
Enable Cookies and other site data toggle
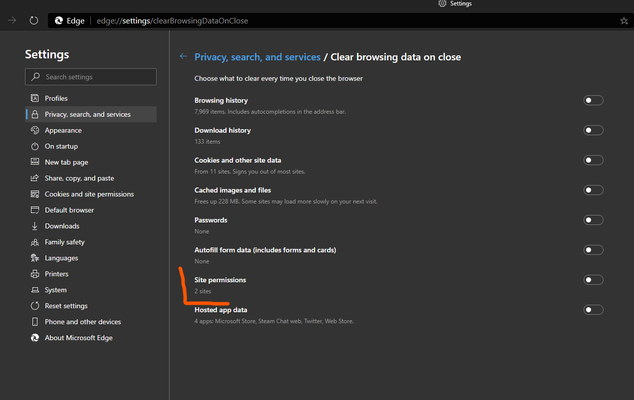pyautogui.click(x=593, y=160)
